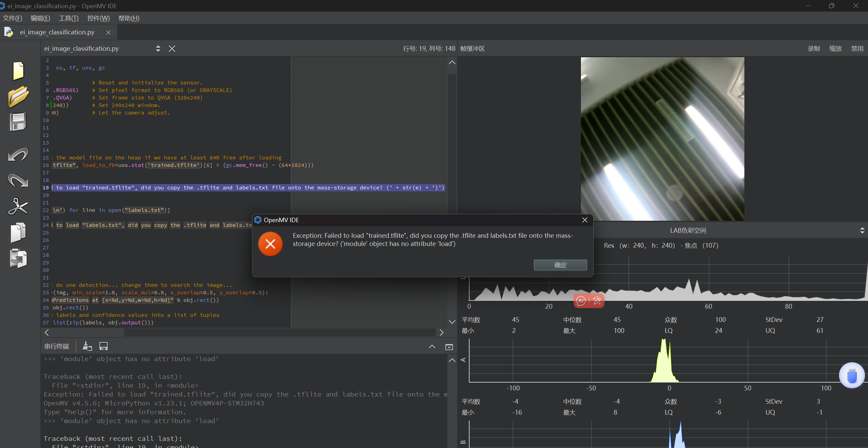Close the OpenMV IDE error dialog

point(585,220)
